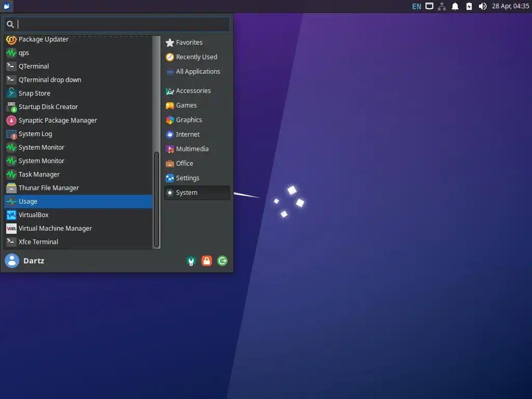This screenshot has width=532, height=399.
Task: Show All Applications category
Action: coord(197,72)
